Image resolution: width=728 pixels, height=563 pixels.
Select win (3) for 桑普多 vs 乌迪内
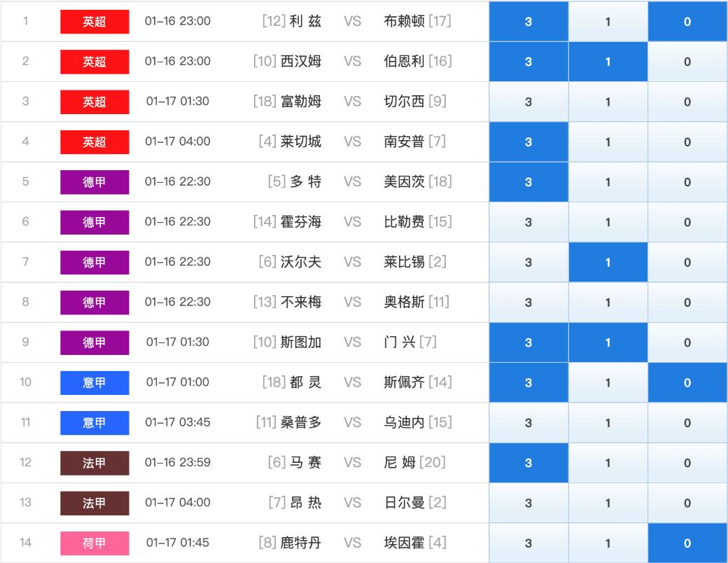(528, 423)
